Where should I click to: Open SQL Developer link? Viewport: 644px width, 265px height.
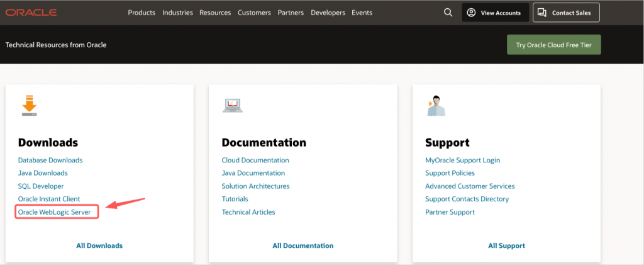pyautogui.click(x=41, y=186)
